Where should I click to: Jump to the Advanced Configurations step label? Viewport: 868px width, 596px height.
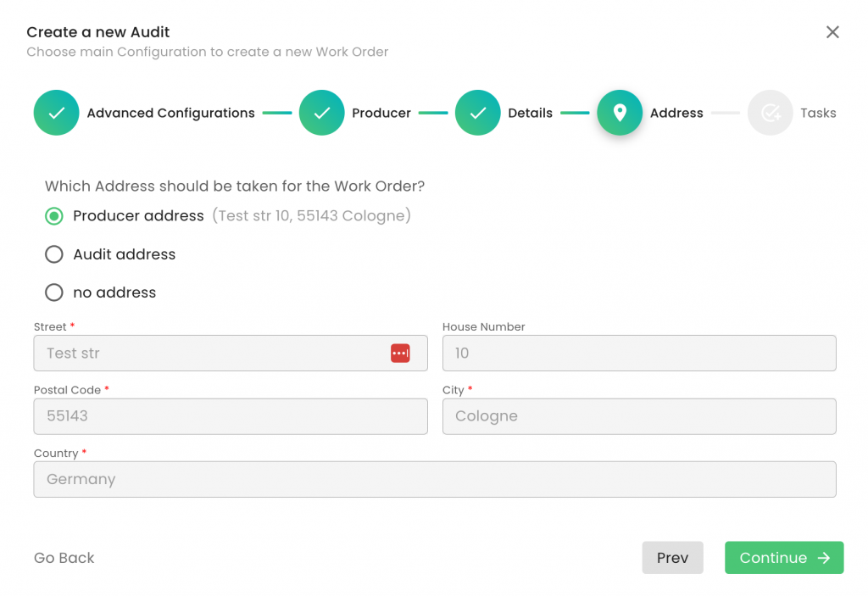click(170, 113)
